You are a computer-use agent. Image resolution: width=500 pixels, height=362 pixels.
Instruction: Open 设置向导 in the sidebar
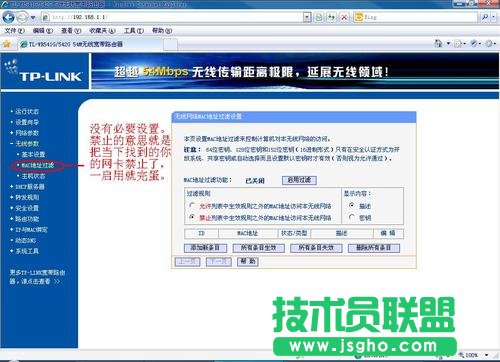coord(27,122)
